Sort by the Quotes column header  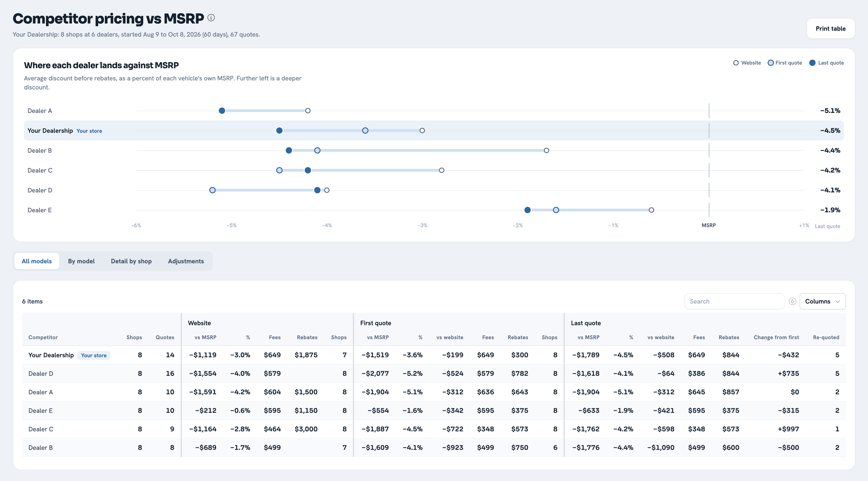point(165,337)
